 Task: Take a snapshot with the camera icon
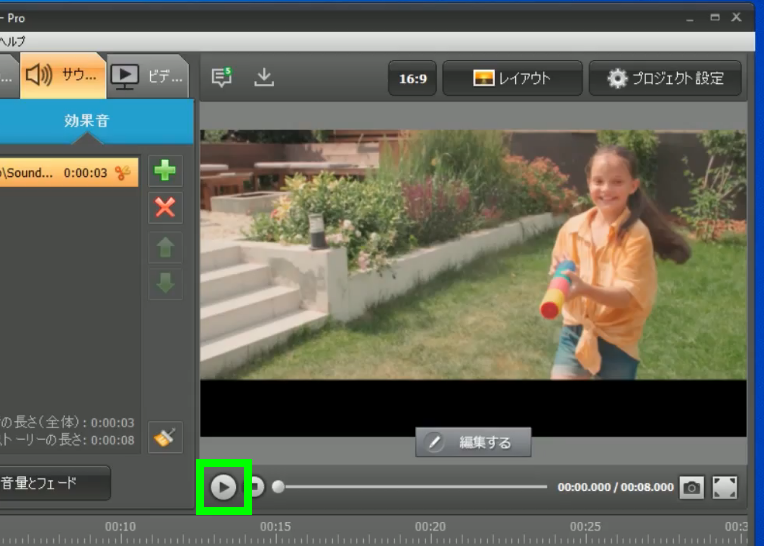691,487
